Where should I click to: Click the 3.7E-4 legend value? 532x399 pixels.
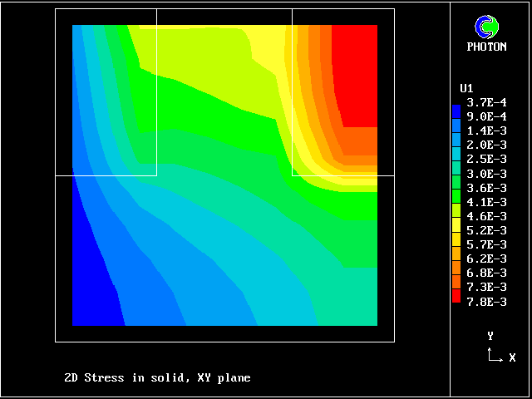pyautogui.click(x=487, y=101)
